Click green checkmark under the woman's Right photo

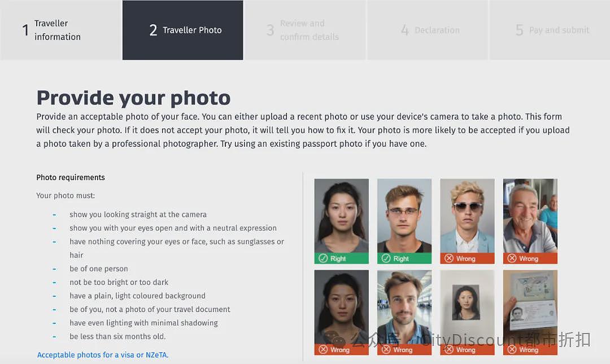(323, 258)
